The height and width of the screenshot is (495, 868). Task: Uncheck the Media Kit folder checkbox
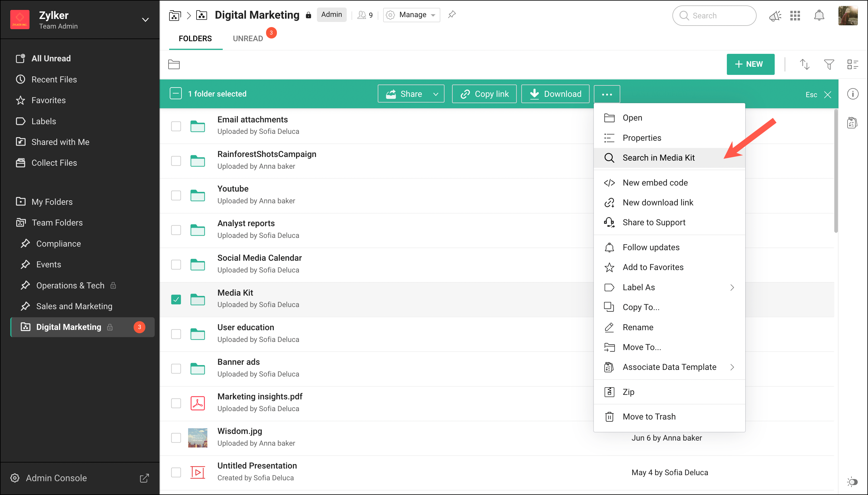[176, 299]
